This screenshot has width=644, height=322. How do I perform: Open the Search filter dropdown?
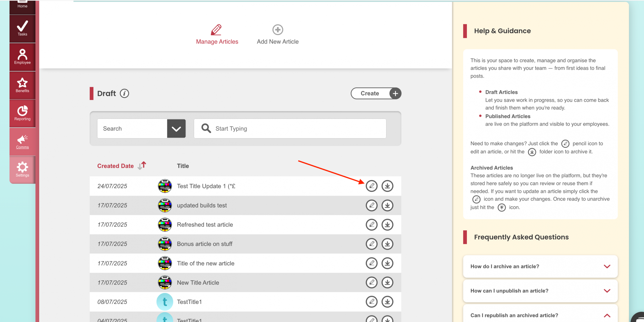[x=176, y=129]
